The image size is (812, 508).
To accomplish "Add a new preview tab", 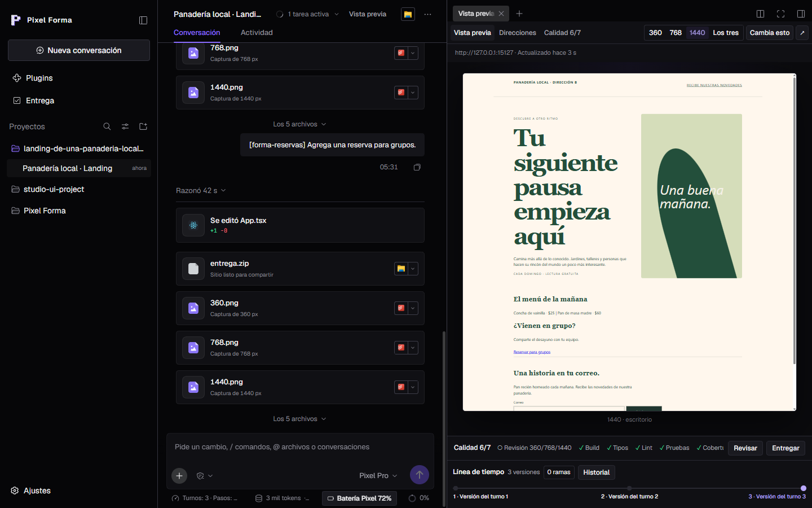I will [x=519, y=14].
